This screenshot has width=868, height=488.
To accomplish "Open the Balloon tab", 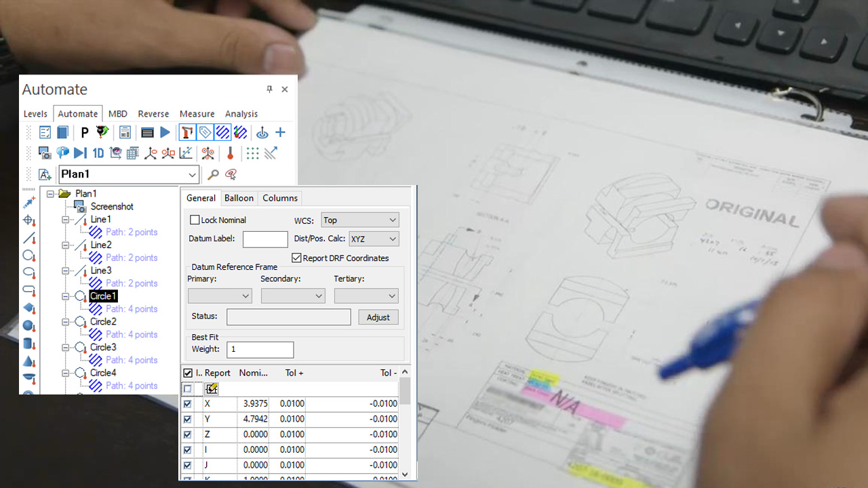I will tap(239, 198).
